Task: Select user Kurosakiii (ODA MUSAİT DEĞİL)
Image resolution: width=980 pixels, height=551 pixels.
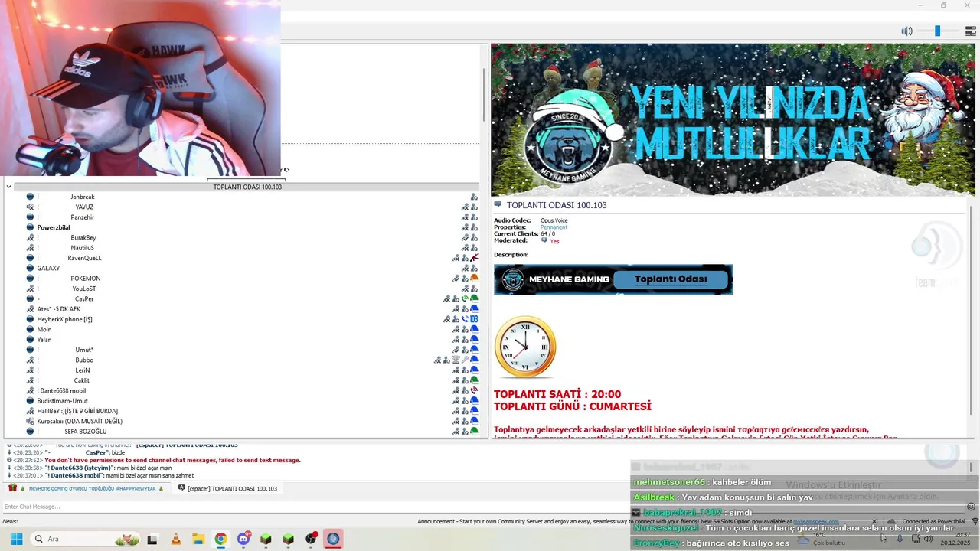Action: coord(80,421)
